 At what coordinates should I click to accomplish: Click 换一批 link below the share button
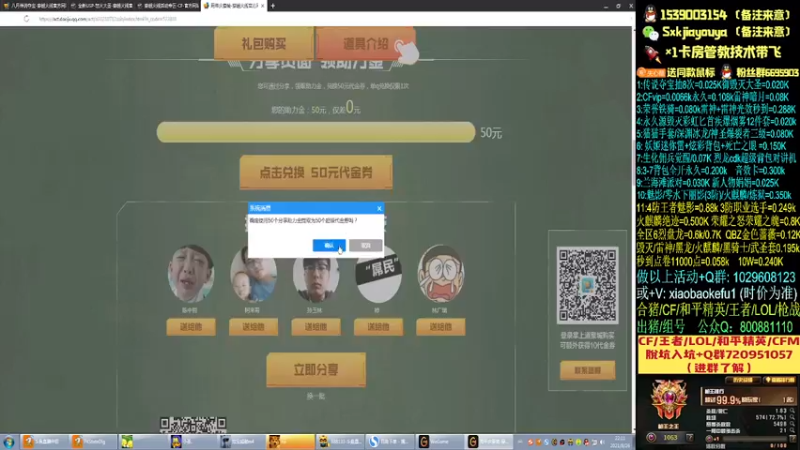316,396
